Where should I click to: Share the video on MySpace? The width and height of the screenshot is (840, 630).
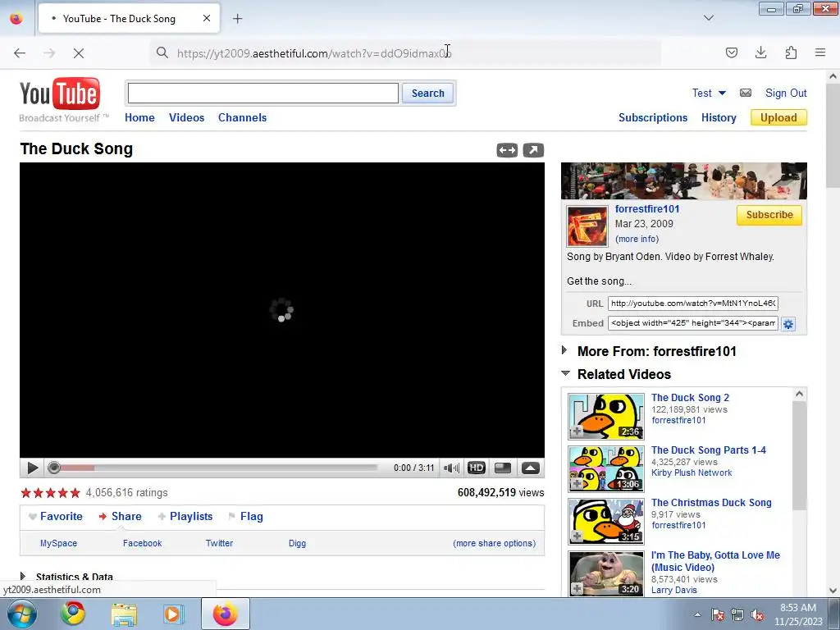[58, 543]
